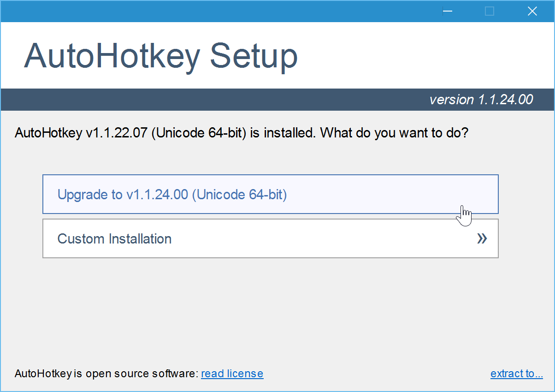Expand Custom Installation via double chevron
Image resolution: width=555 pixels, height=392 pixels.
point(482,238)
